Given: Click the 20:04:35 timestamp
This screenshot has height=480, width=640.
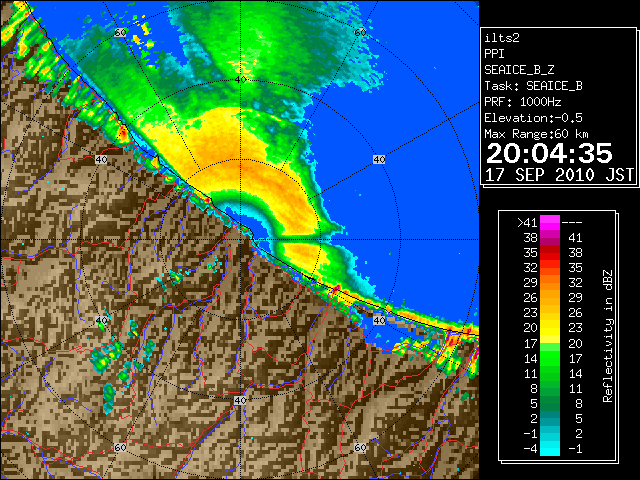Looking at the screenshot, I should pos(549,153).
